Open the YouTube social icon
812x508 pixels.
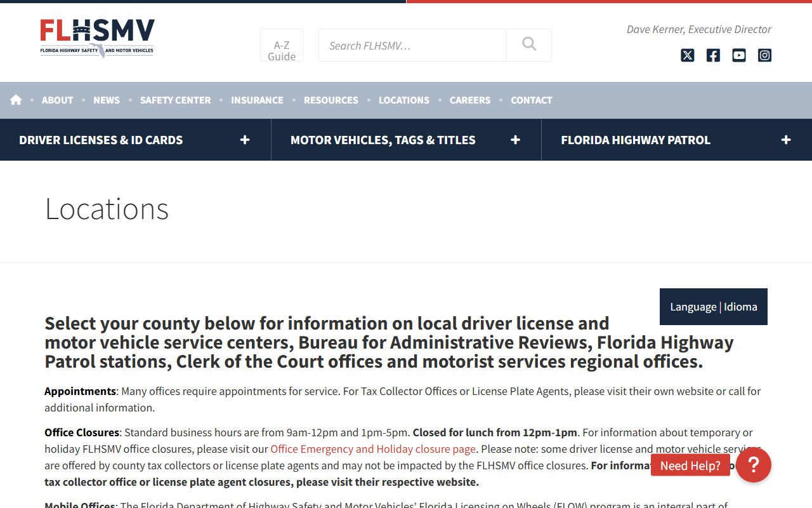coord(739,55)
